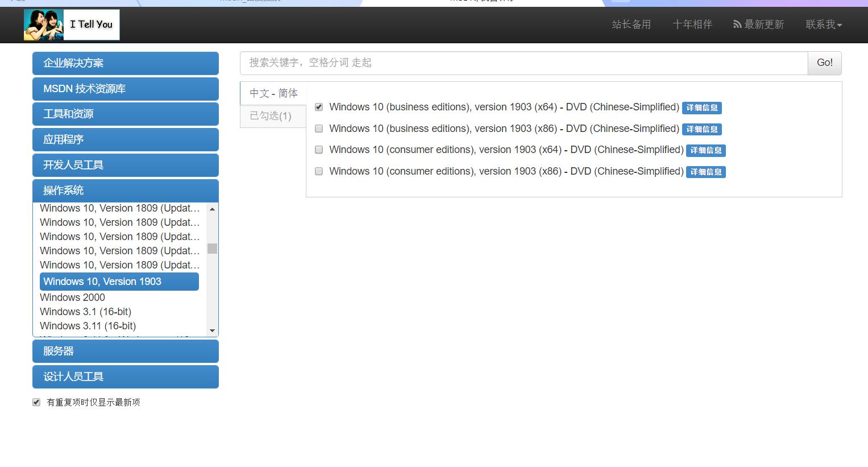
Task: Select the 中文 - 简体 tab
Action: (273, 93)
